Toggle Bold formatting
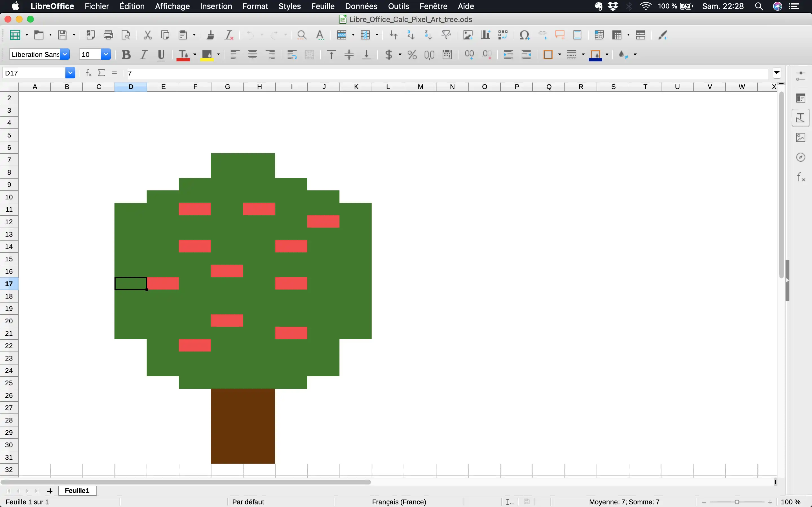 126,55
